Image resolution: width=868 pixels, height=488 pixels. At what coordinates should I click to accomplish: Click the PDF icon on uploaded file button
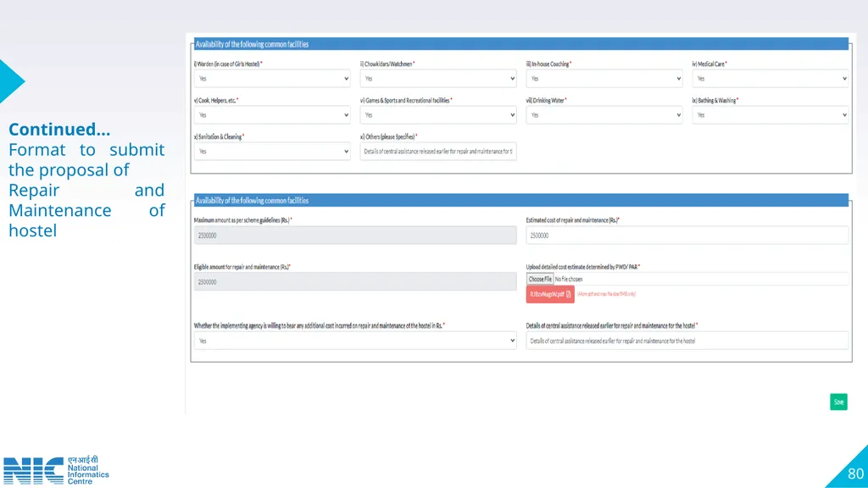[569, 294]
